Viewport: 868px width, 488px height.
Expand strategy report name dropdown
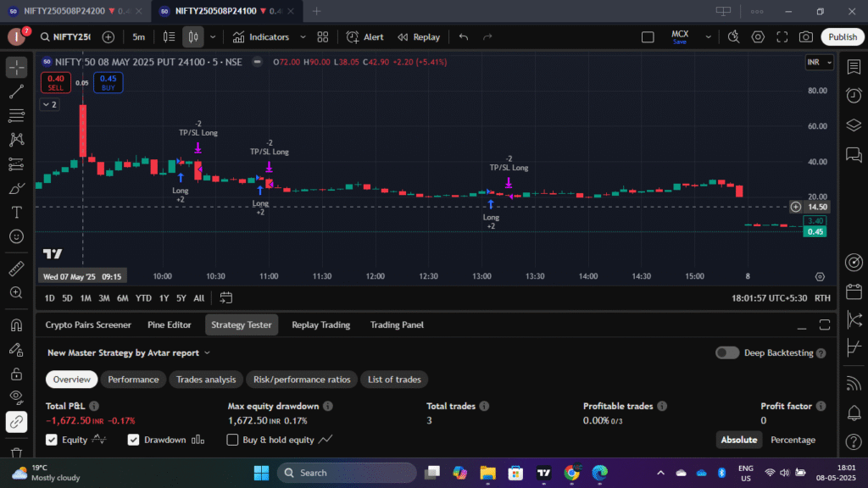point(207,353)
